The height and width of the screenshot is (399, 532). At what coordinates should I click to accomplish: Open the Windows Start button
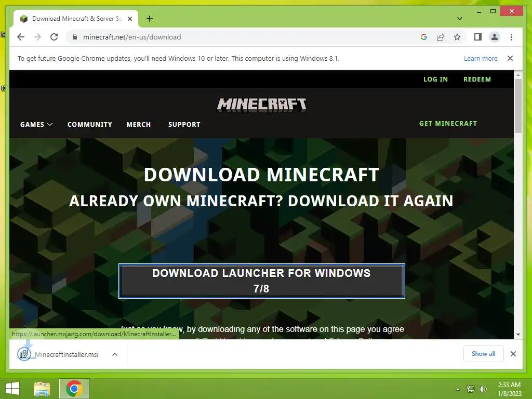click(12, 389)
